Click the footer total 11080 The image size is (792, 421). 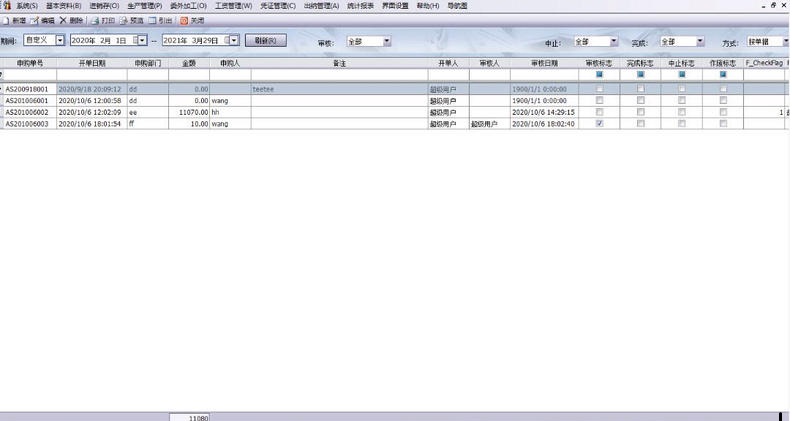coord(189,417)
